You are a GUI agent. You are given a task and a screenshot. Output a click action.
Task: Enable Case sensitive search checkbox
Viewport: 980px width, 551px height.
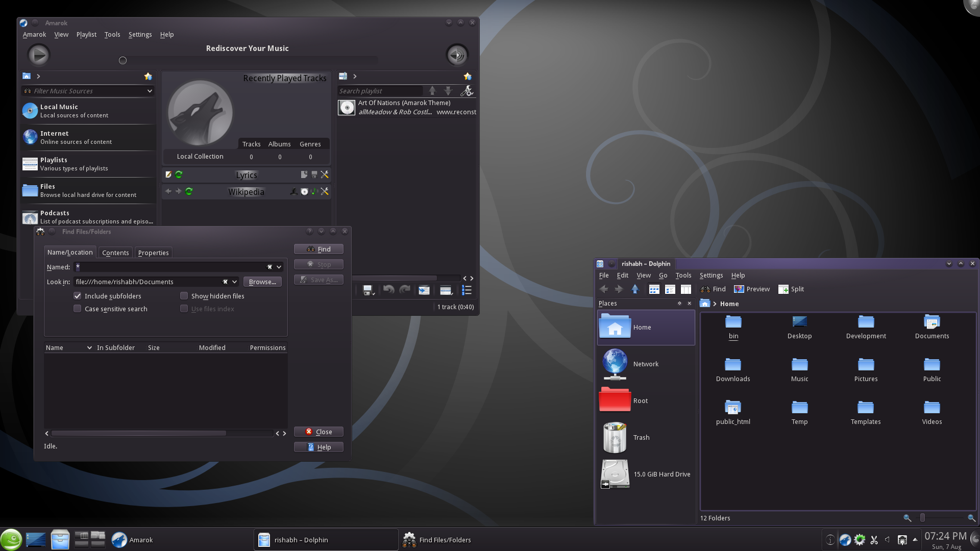(x=78, y=309)
